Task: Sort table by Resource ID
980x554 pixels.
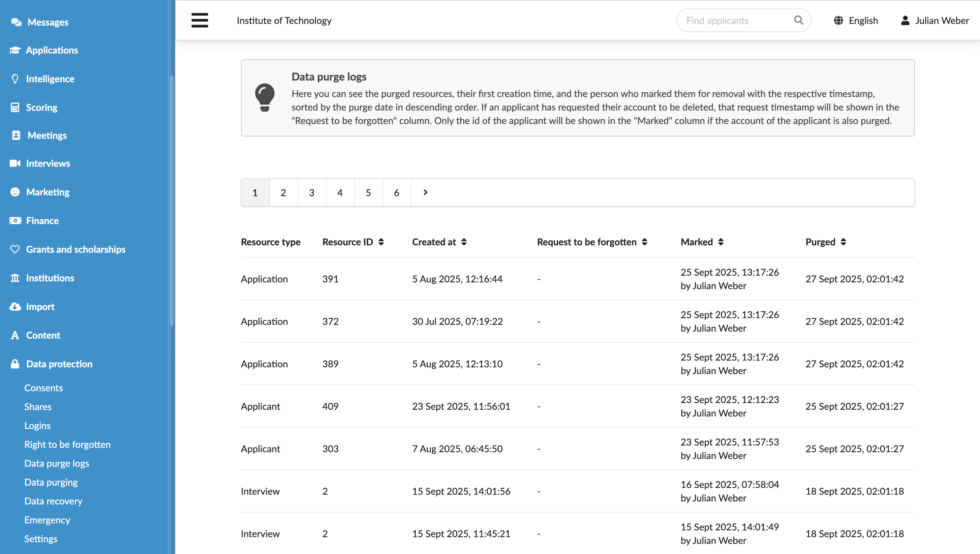Action: tap(381, 242)
